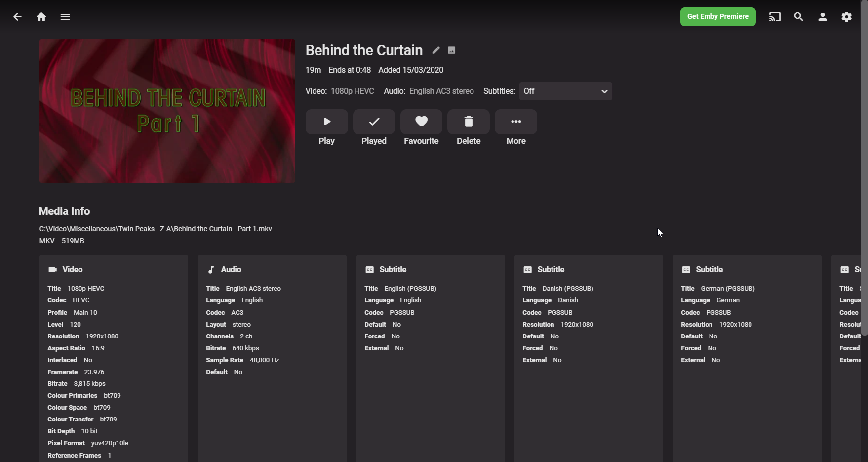Open the Subtitles dropdown
The image size is (868, 462).
pyautogui.click(x=565, y=91)
